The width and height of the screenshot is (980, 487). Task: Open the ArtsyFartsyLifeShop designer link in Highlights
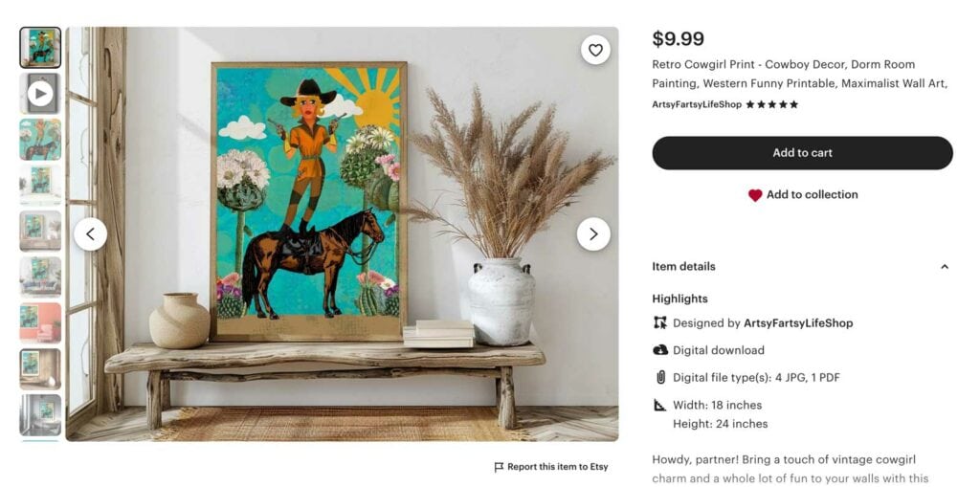point(798,323)
